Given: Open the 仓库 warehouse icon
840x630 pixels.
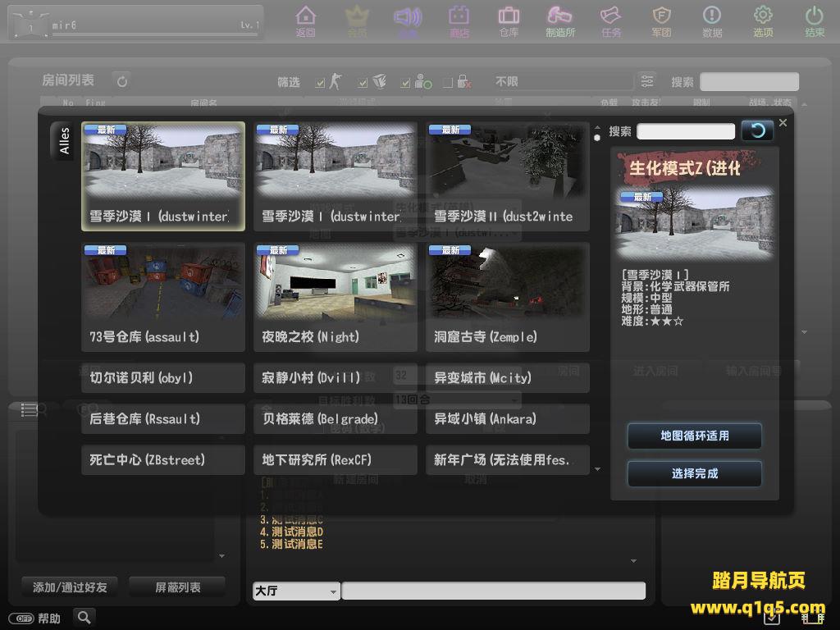Looking at the screenshot, I should click(x=509, y=21).
